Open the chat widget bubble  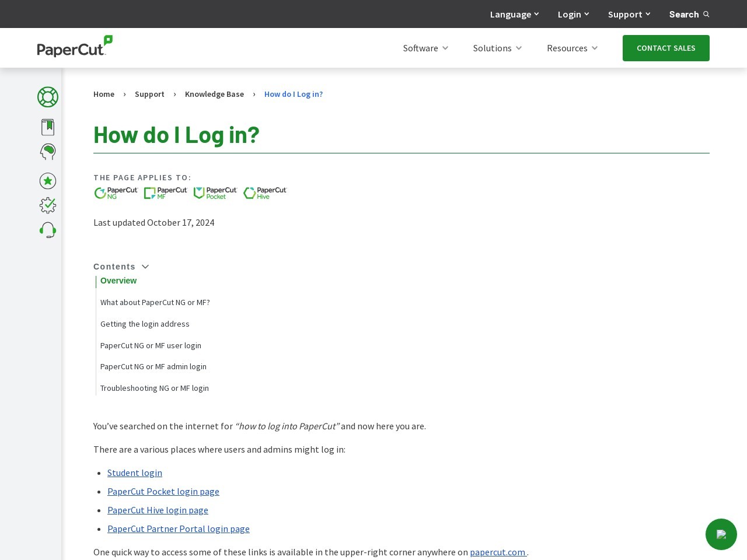[721, 534]
